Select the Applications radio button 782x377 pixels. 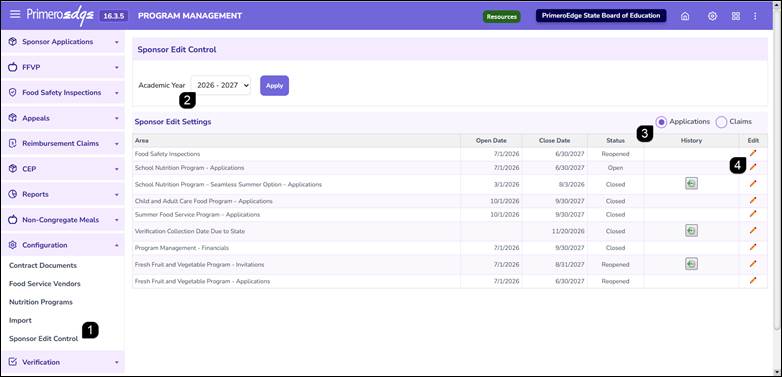coord(661,122)
